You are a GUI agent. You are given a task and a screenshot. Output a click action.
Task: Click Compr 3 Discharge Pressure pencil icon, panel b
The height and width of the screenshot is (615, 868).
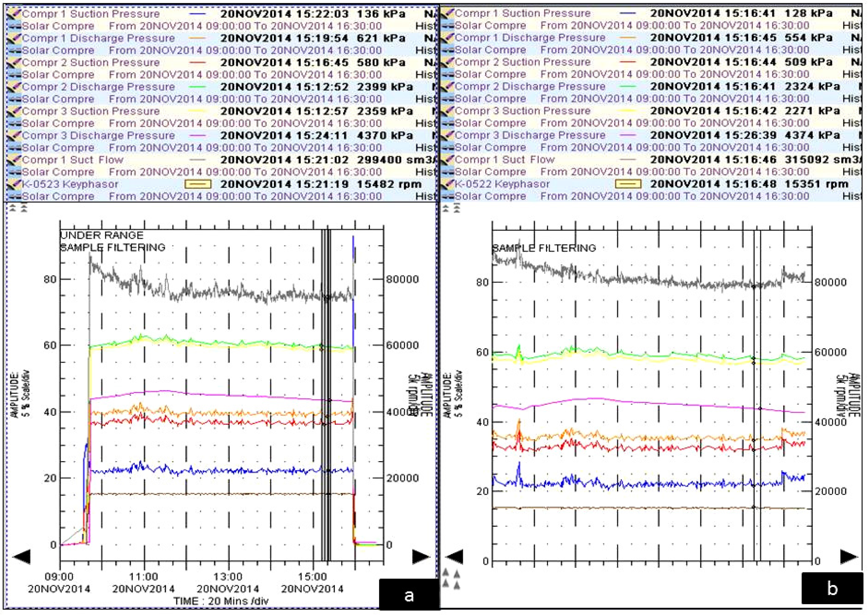pos(448,135)
